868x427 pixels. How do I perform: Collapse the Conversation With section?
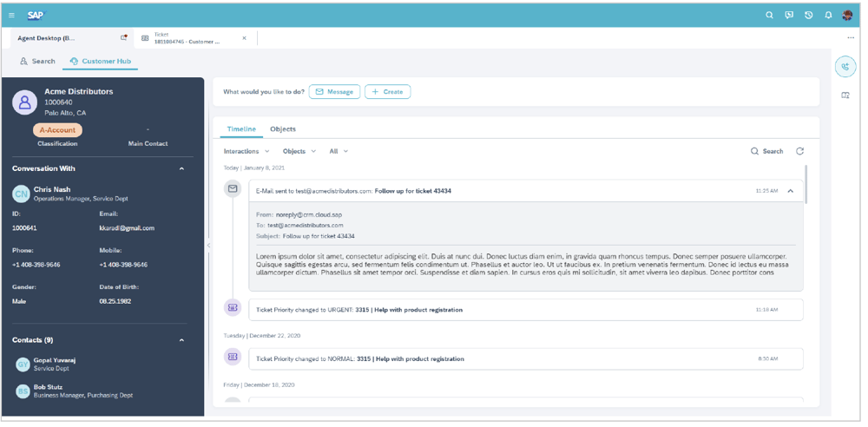click(x=181, y=168)
